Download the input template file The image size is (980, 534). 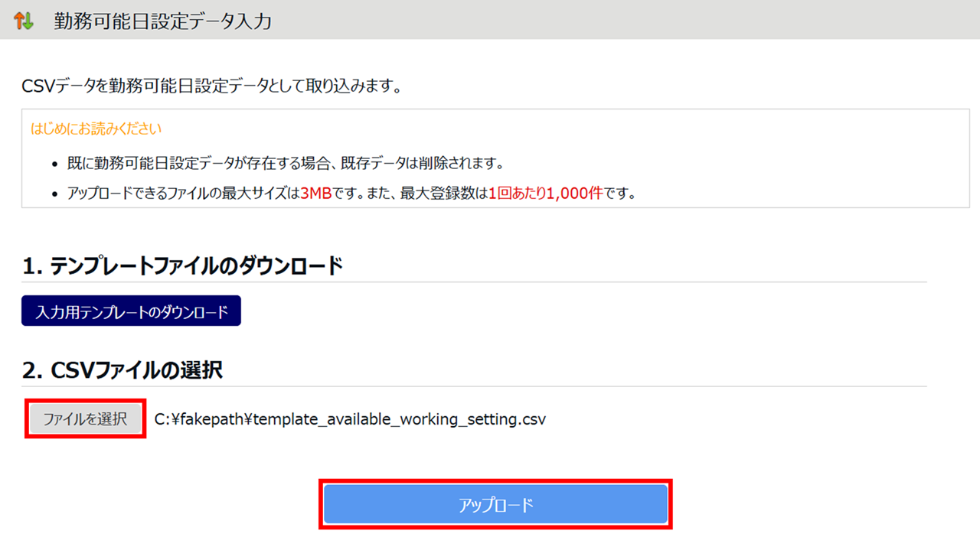click(x=131, y=311)
